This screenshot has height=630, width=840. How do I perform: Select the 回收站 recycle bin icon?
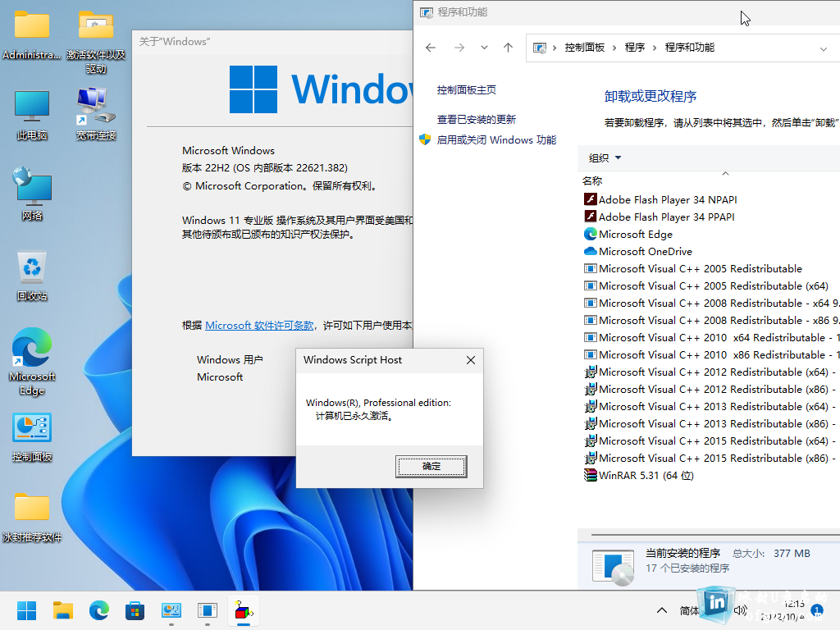coord(32,276)
